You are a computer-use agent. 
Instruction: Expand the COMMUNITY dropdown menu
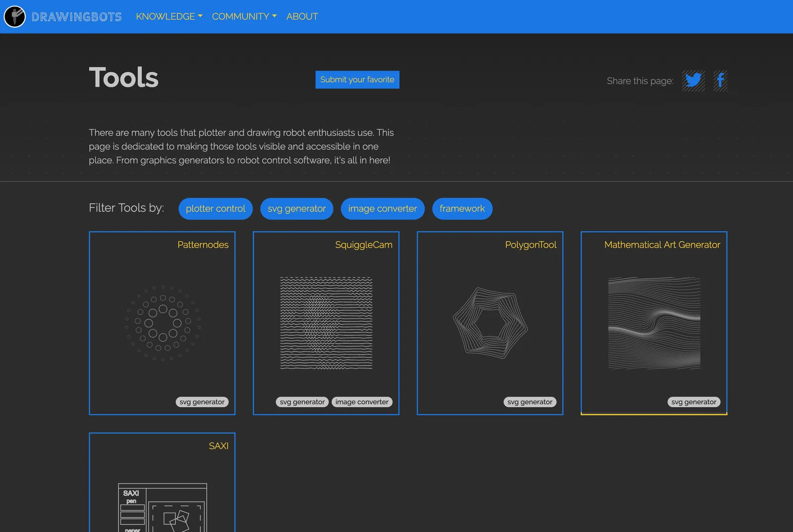point(244,16)
